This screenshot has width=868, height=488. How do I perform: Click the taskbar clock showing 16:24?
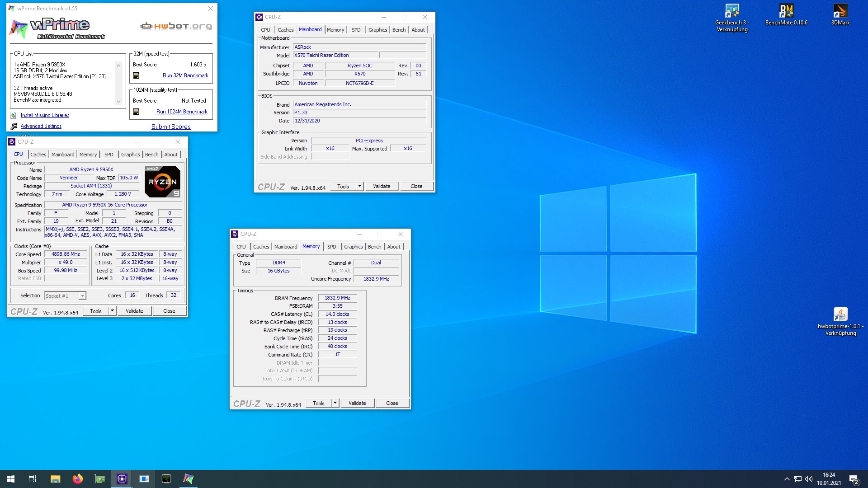829,479
